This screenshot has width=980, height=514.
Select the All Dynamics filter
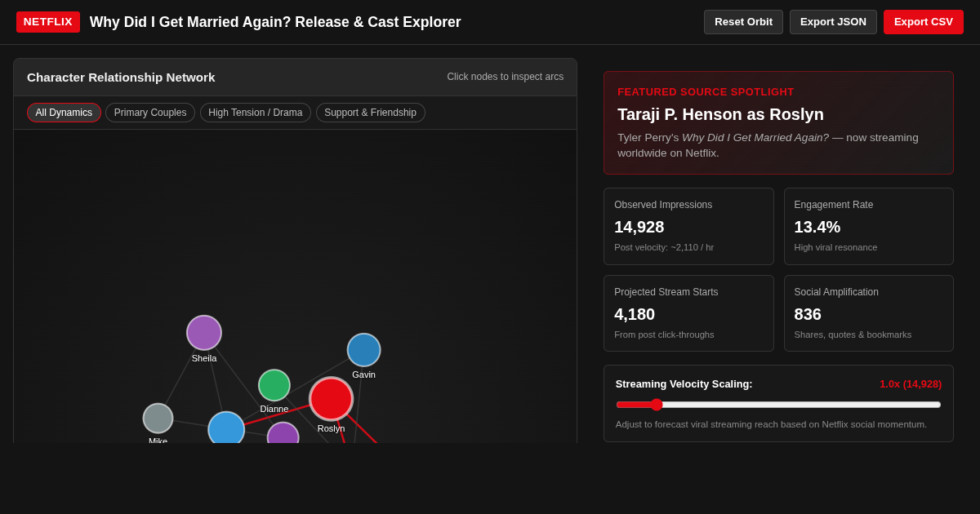pyautogui.click(x=64, y=113)
